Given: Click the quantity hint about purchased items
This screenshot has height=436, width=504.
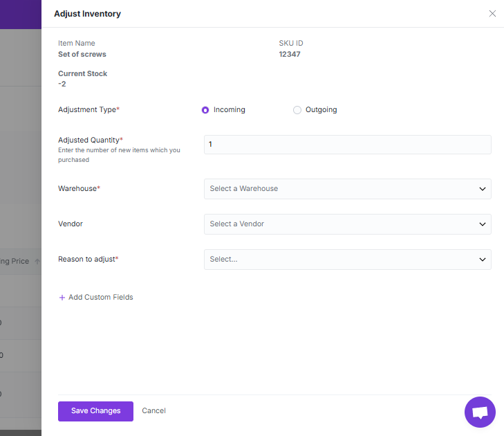Looking at the screenshot, I should point(119,155).
